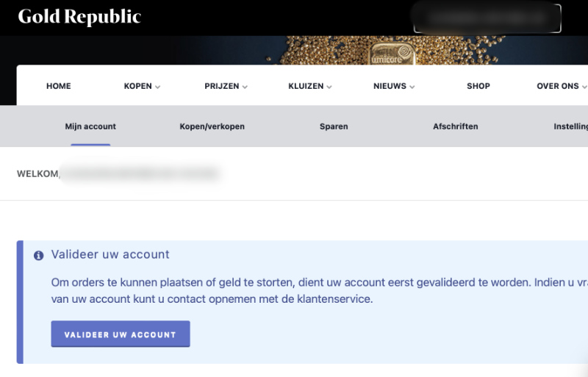Open the OVER ONS menu
This screenshot has height=377, width=588.
558,86
